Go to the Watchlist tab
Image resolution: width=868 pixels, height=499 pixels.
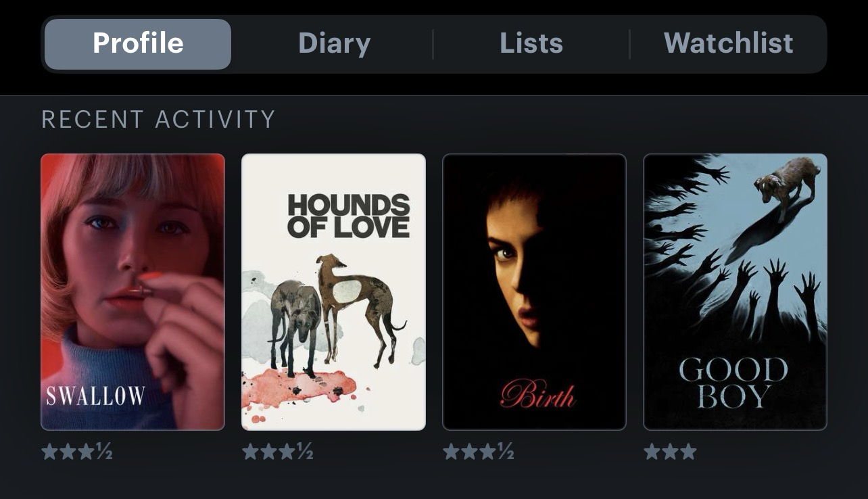tap(728, 44)
